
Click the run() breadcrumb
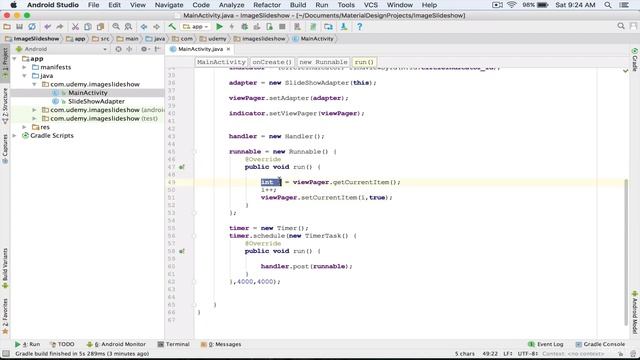pyautogui.click(x=364, y=62)
